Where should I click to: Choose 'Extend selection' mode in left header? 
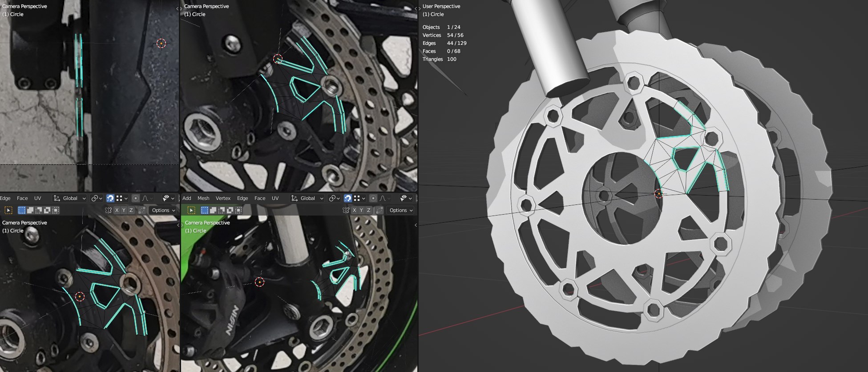point(30,210)
